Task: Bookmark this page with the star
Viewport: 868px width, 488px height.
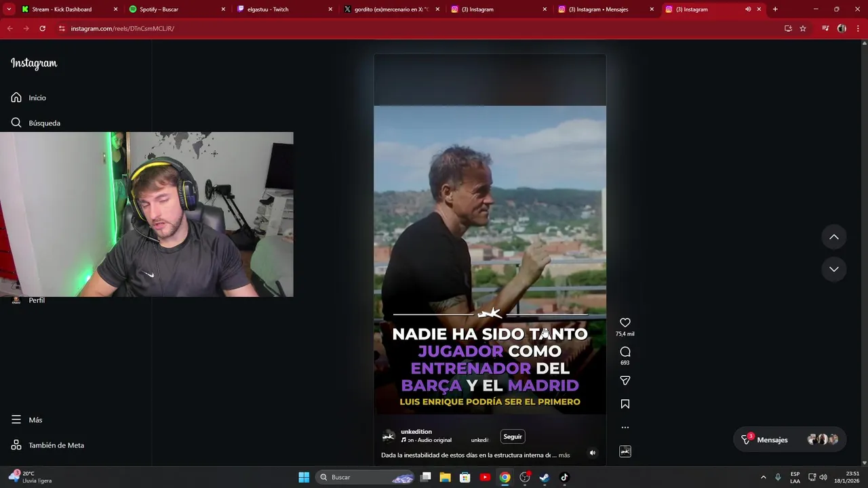Action: point(803,28)
